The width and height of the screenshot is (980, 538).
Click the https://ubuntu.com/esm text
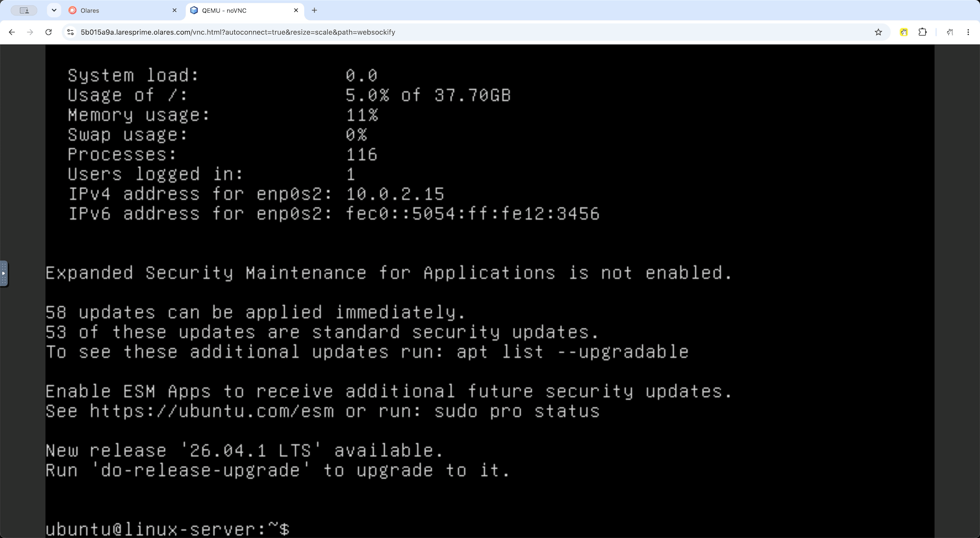point(212,411)
